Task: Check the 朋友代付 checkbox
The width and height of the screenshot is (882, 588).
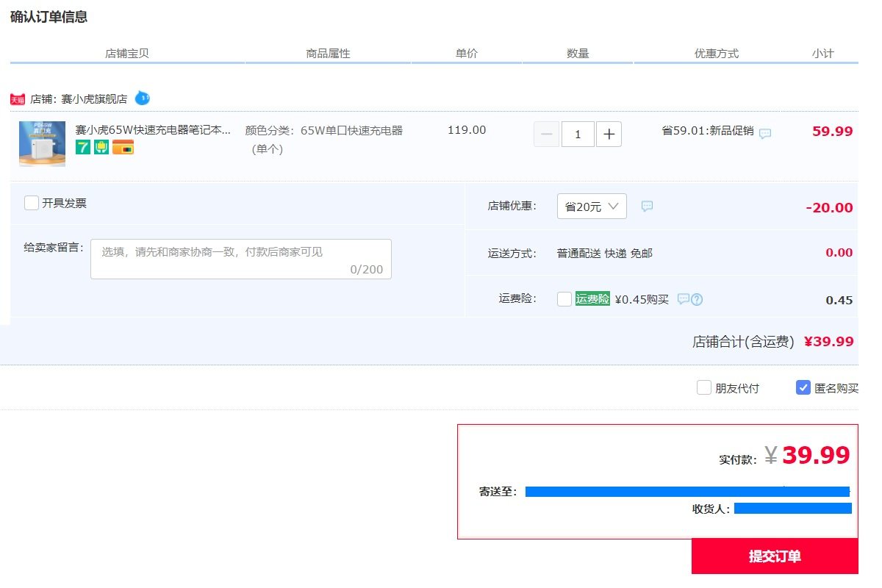Action: coord(704,387)
